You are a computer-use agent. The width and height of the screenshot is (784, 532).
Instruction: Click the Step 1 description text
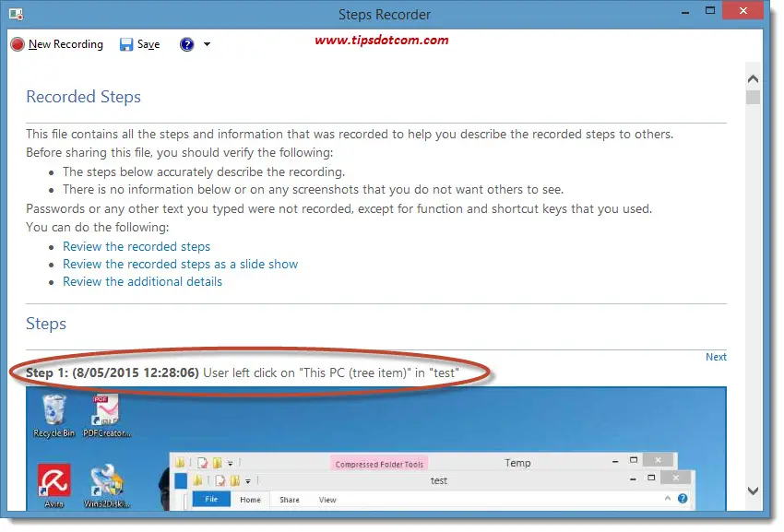pyautogui.click(x=242, y=373)
